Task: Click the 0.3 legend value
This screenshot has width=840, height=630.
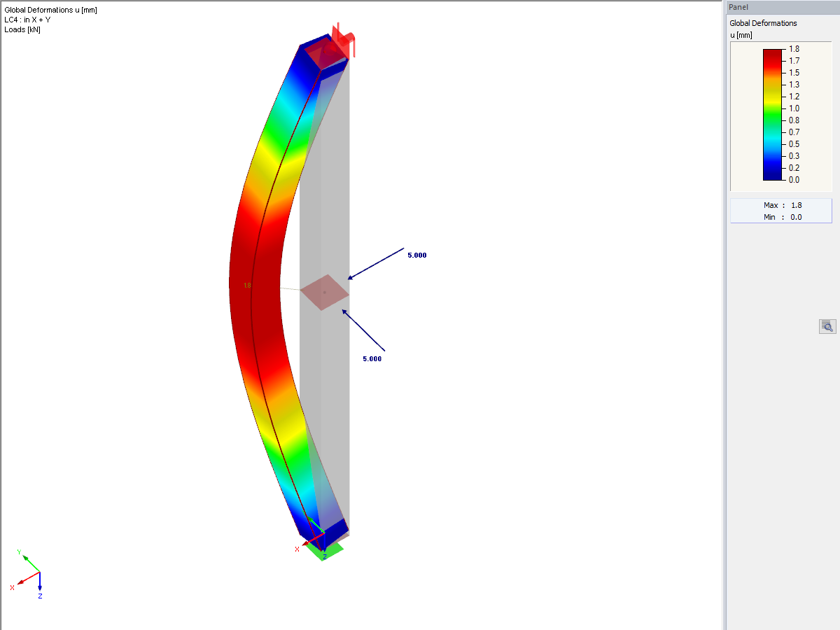Action: tap(794, 156)
